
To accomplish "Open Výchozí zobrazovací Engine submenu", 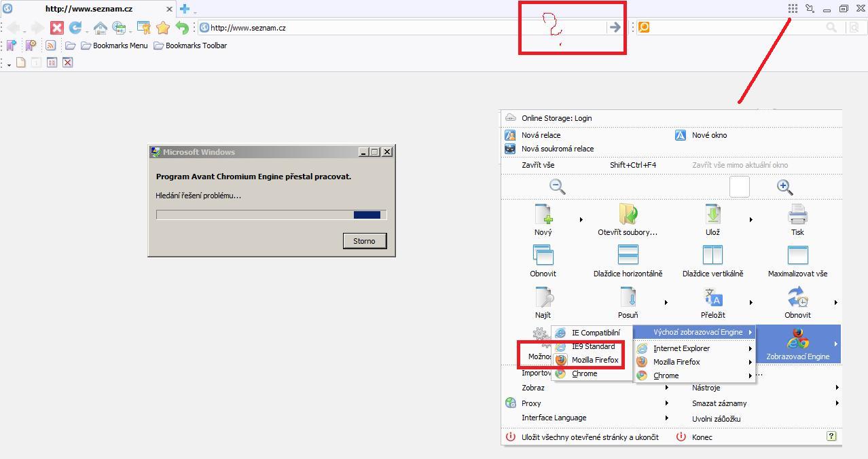I will (694, 332).
